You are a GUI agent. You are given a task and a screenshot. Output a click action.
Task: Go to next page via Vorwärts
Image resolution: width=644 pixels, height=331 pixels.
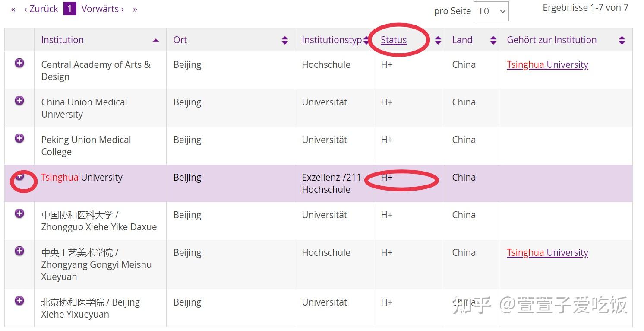click(x=103, y=9)
